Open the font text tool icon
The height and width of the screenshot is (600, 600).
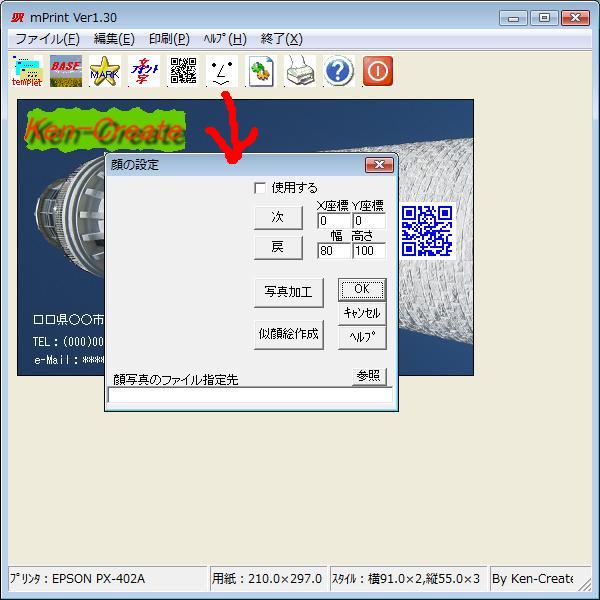pyautogui.click(x=144, y=71)
